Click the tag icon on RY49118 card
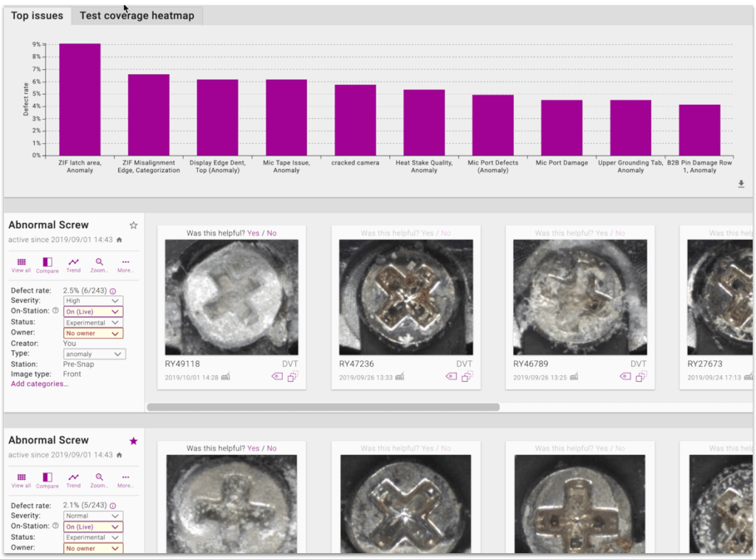This screenshot has width=756, height=559. (x=278, y=376)
